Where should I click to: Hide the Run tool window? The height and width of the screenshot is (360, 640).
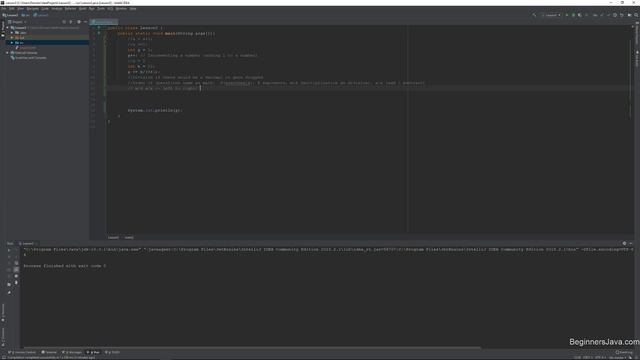click(x=631, y=244)
